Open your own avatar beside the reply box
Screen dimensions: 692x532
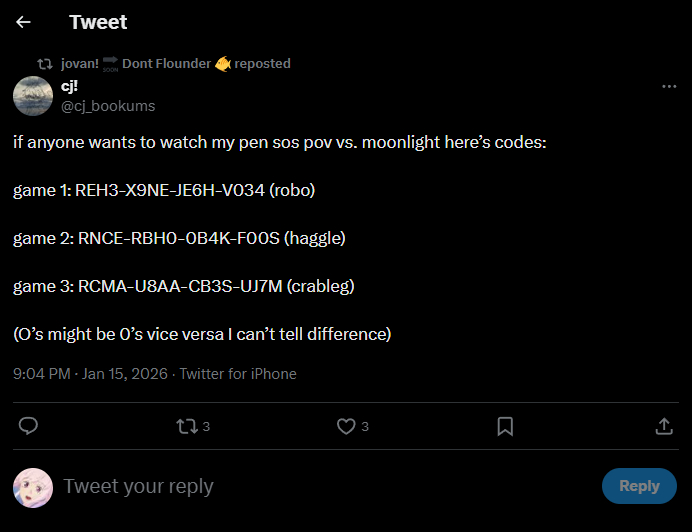coord(33,486)
